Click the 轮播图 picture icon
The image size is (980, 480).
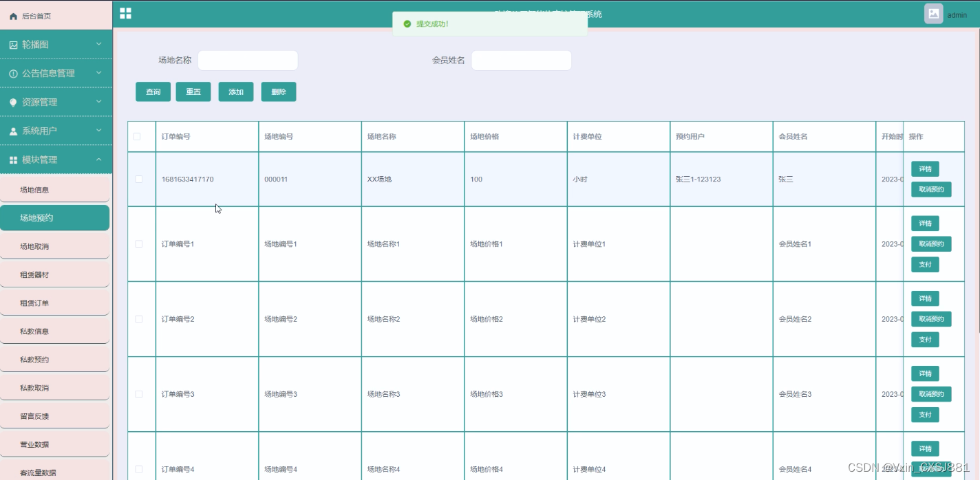(13, 45)
